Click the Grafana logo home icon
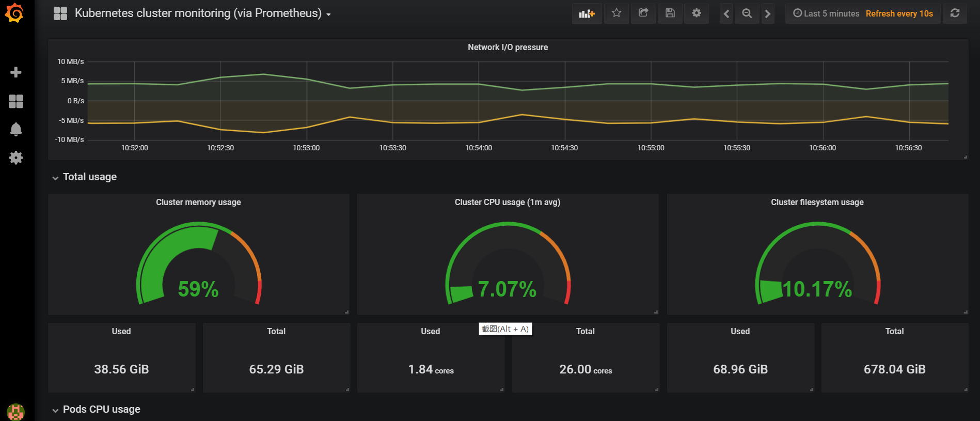 [x=14, y=13]
